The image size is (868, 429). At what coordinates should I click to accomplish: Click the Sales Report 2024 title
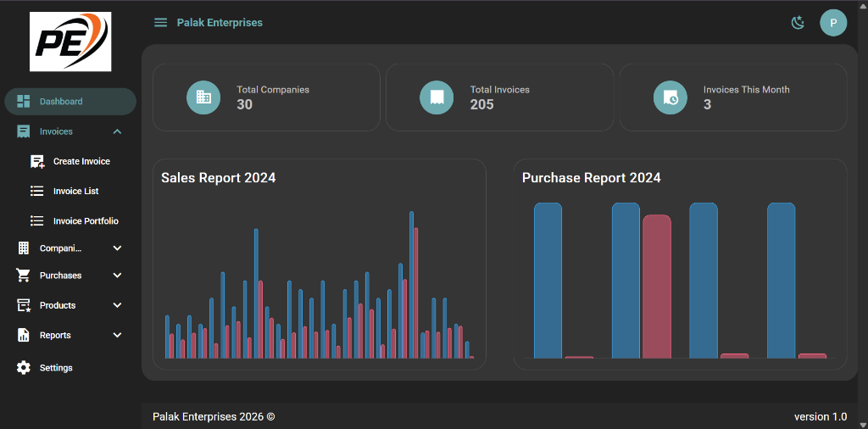218,178
